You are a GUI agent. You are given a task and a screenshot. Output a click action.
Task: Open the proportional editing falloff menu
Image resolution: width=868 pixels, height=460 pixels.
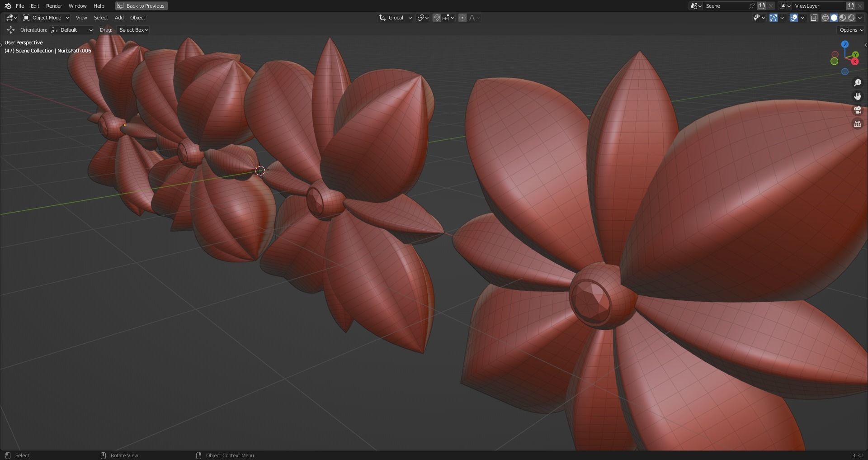click(474, 18)
